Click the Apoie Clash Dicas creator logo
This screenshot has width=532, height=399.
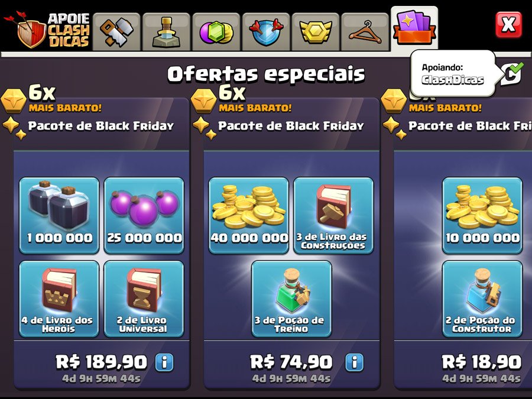click(x=47, y=30)
